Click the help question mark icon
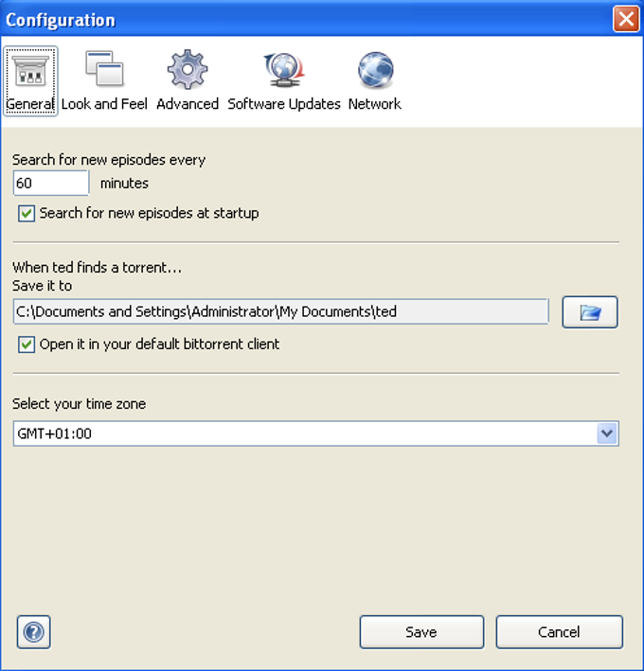Screen dimensions: 644x671 [x=34, y=632]
